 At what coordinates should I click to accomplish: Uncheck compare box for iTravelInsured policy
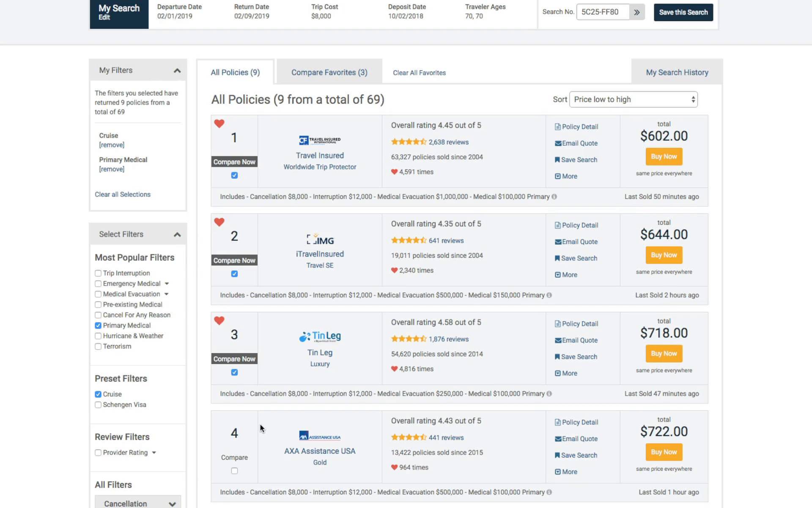click(x=234, y=274)
